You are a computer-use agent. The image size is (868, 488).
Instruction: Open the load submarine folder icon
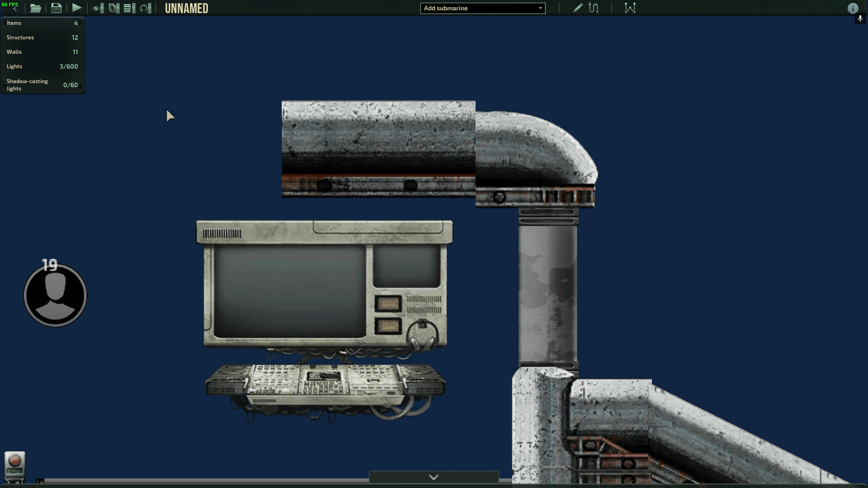tap(35, 8)
